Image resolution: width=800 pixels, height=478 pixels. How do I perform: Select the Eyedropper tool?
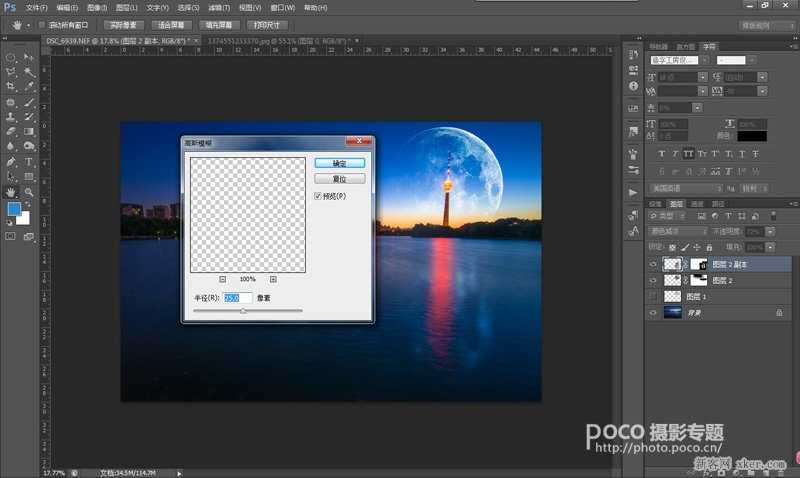(29, 86)
